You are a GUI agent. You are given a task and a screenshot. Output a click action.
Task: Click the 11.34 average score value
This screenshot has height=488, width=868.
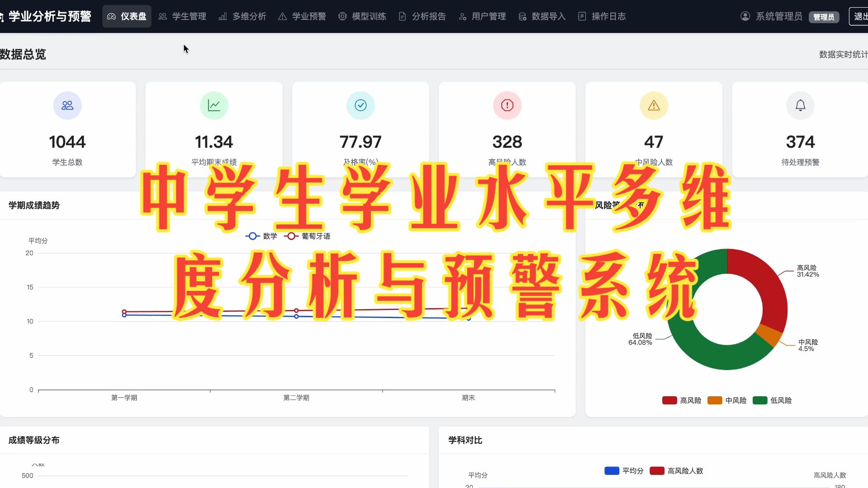click(214, 142)
